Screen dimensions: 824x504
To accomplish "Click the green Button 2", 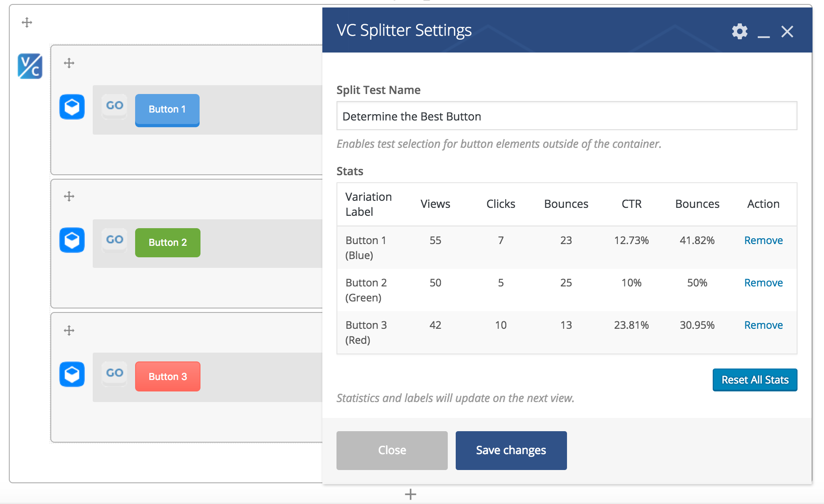I will 168,243.
